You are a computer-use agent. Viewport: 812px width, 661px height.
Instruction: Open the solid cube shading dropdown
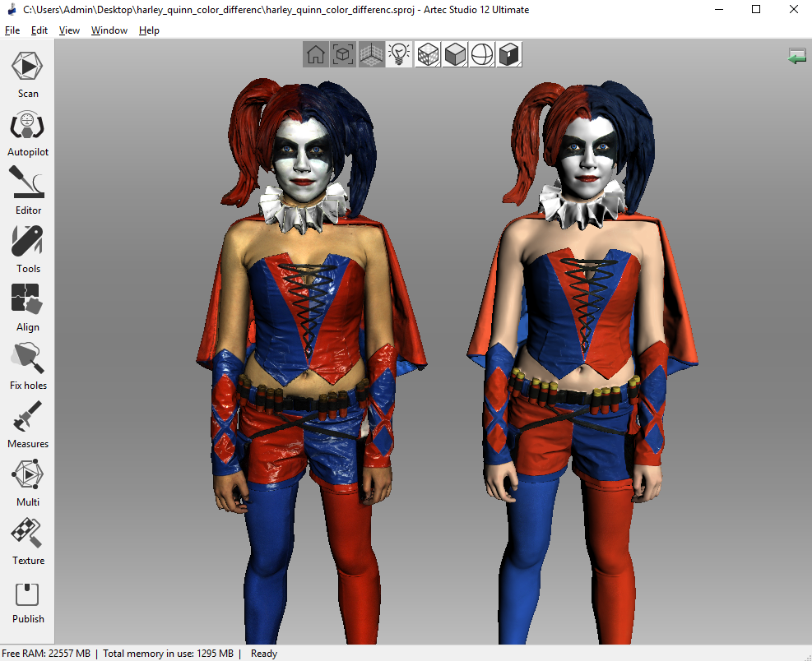[455, 54]
